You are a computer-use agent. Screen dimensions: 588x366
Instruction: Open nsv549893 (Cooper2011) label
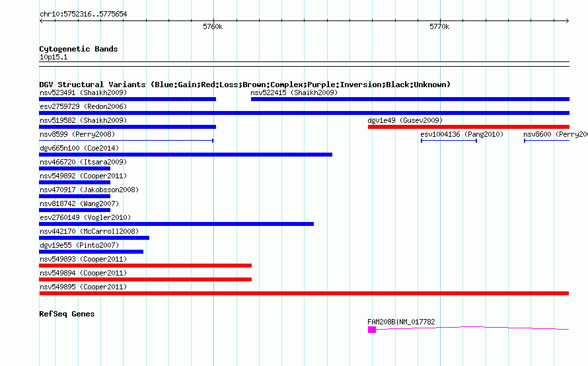point(83,259)
